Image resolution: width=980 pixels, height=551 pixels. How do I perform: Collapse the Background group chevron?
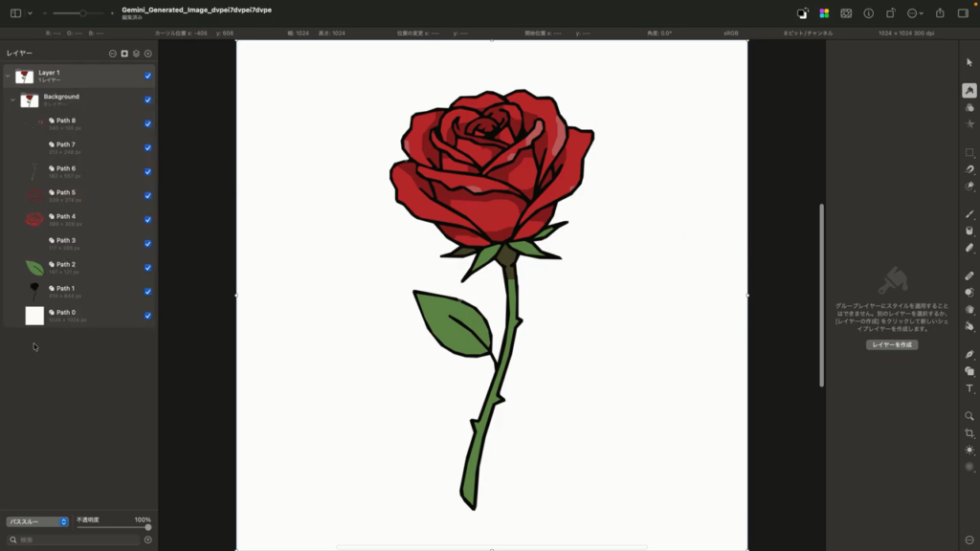pyautogui.click(x=13, y=99)
